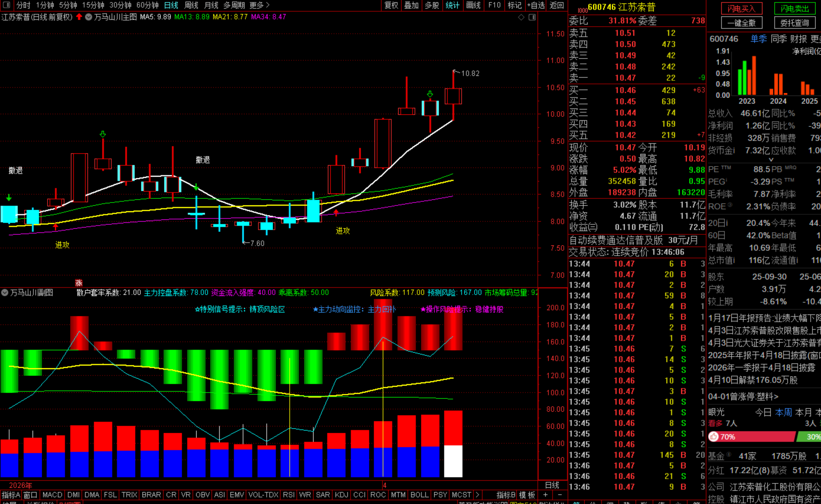Expand 更多 timeframe options chevron

268,5
